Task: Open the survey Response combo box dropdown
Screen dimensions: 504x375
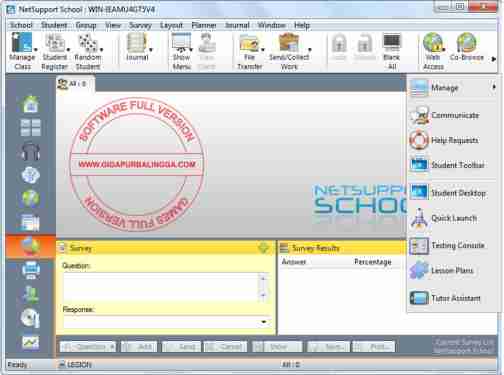Action: click(x=264, y=322)
